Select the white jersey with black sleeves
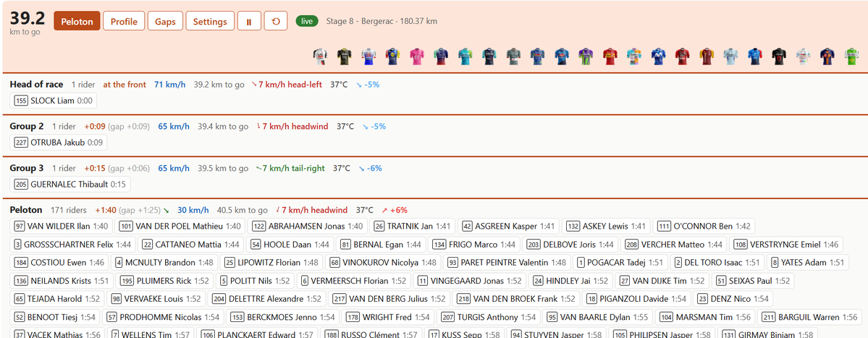The image size is (868, 338). [321, 56]
